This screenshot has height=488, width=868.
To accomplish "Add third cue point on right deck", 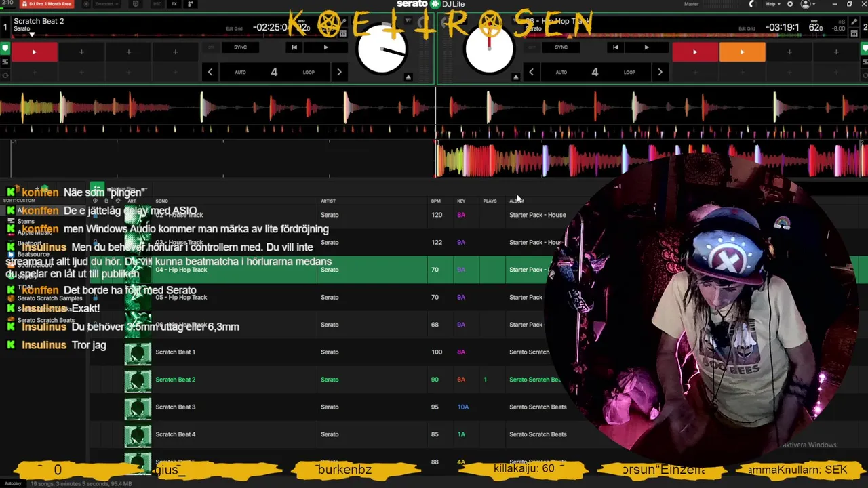I will click(789, 52).
